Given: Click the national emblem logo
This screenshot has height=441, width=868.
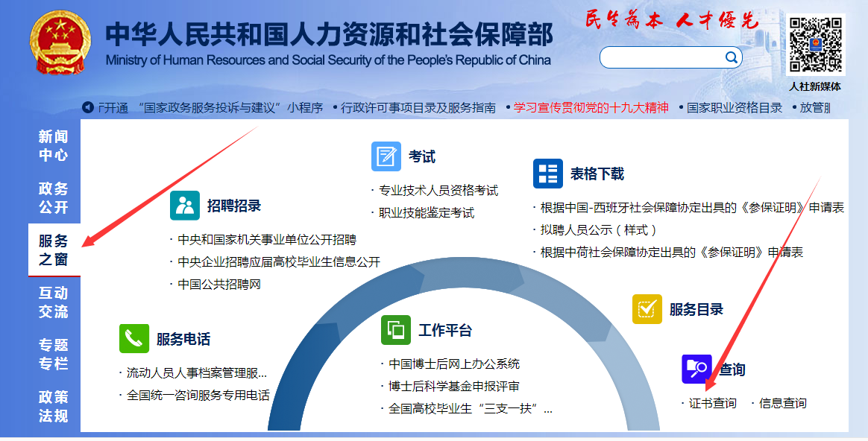Looking at the screenshot, I should 60,40.
